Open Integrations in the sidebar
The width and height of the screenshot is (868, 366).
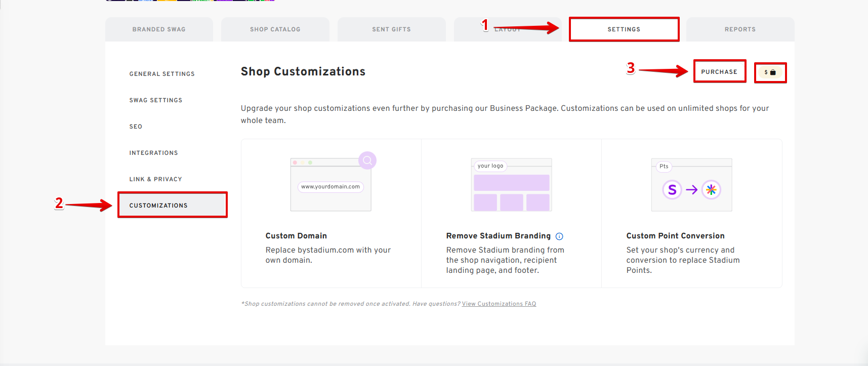(153, 153)
